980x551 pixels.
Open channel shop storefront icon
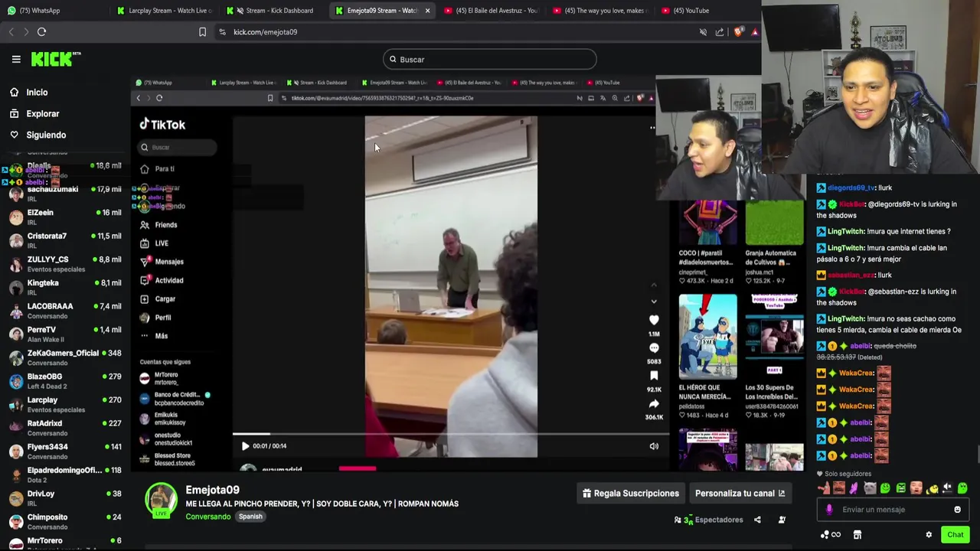857,535
